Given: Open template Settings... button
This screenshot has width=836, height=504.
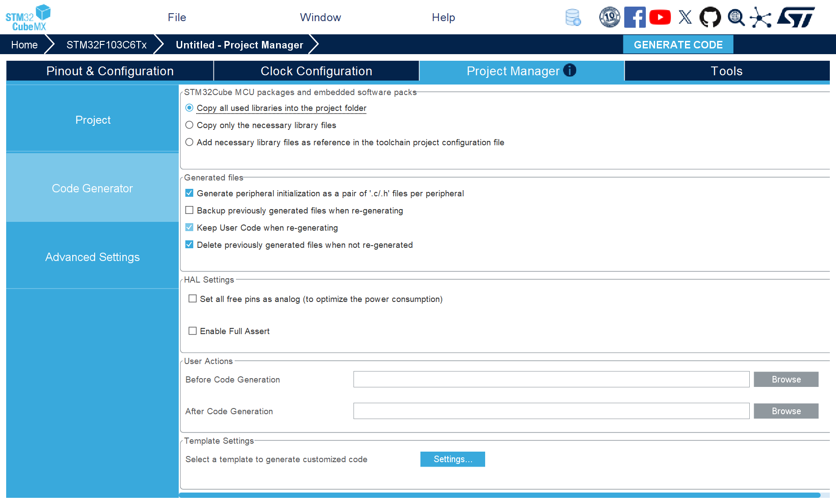Looking at the screenshot, I should click(453, 459).
